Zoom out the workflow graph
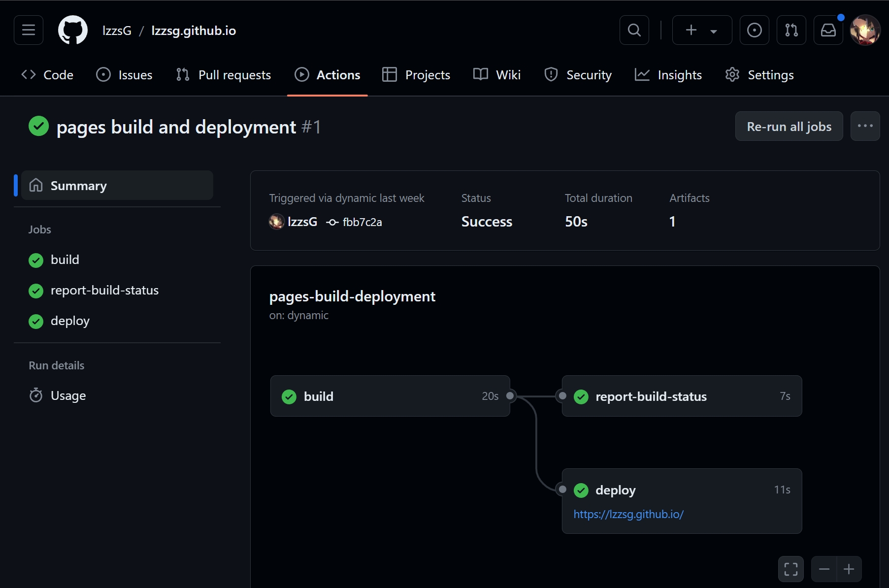This screenshot has height=588, width=889. coord(824,569)
